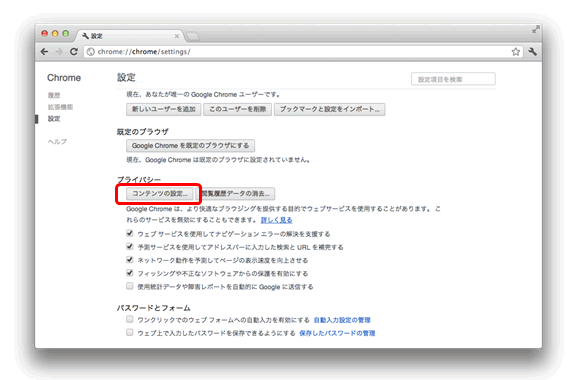The image size is (572, 380).
Task: Click 新しいユーザーを追加 button
Action: (x=163, y=109)
